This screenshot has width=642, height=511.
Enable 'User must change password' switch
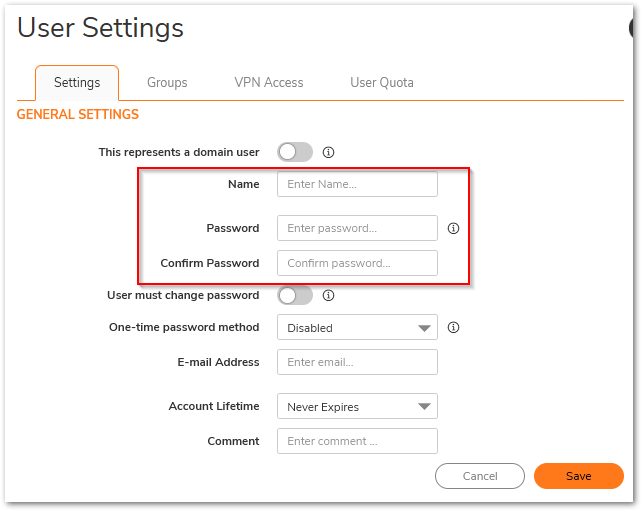(295, 296)
